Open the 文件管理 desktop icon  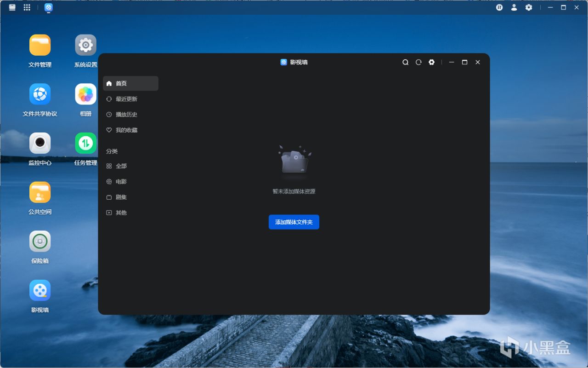click(x=40, y=45)
